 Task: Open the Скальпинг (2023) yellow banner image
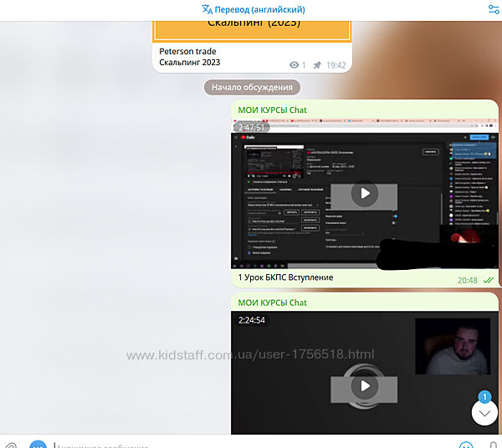coord(252,23)
